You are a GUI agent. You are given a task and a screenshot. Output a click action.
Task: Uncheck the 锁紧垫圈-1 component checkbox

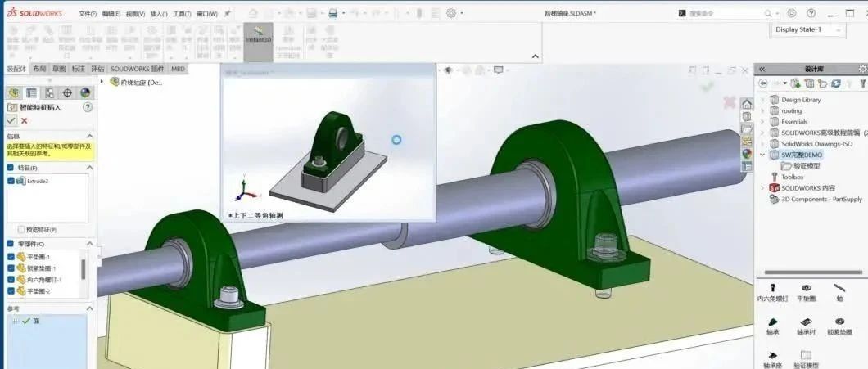(x=11, y=268)
